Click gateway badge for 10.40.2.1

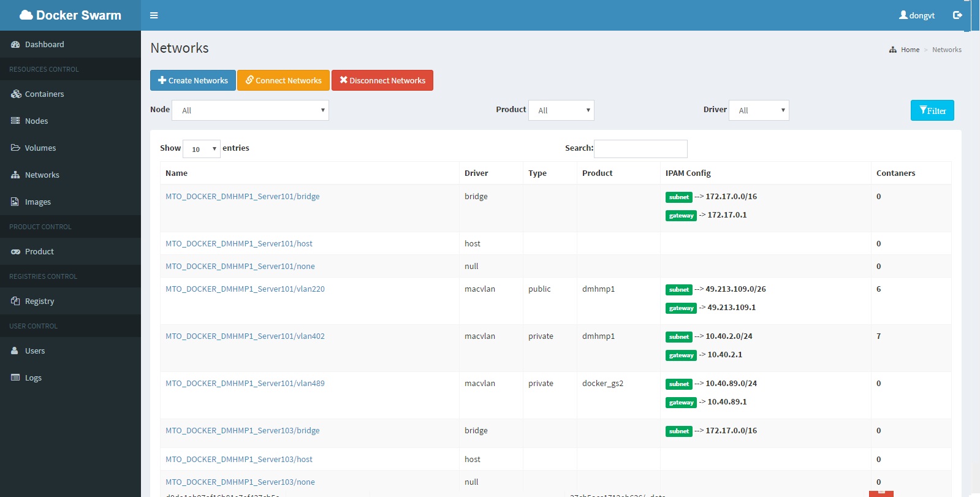[681, 355]
